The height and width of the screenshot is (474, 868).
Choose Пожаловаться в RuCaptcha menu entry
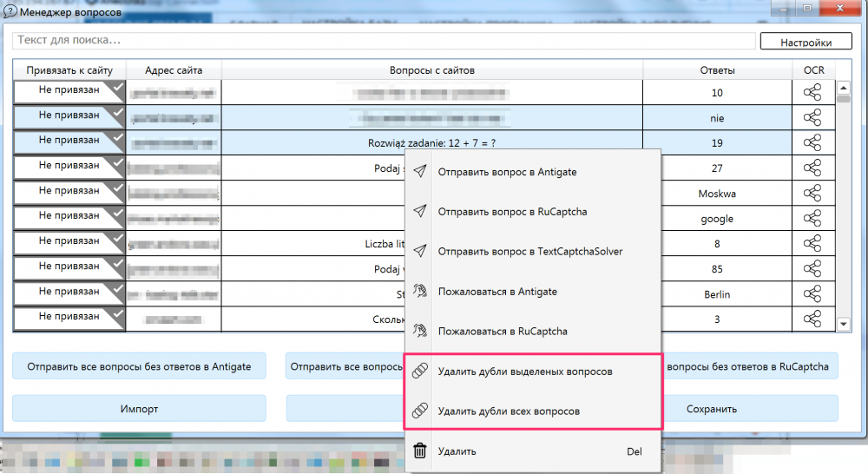click(533, 331)
